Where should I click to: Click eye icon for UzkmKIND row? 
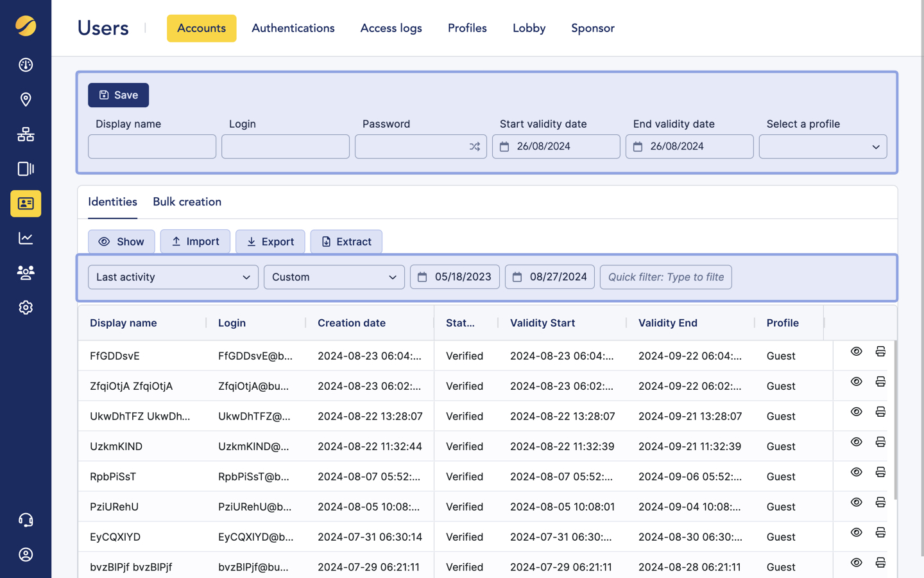coord(856,442)
